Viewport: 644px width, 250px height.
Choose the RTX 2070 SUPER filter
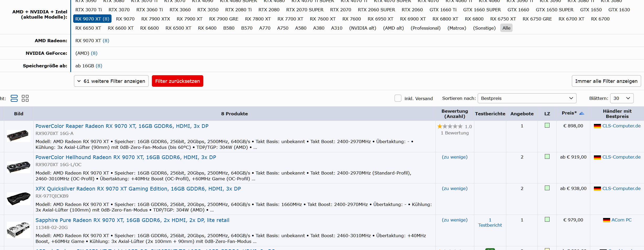[305, 10]
